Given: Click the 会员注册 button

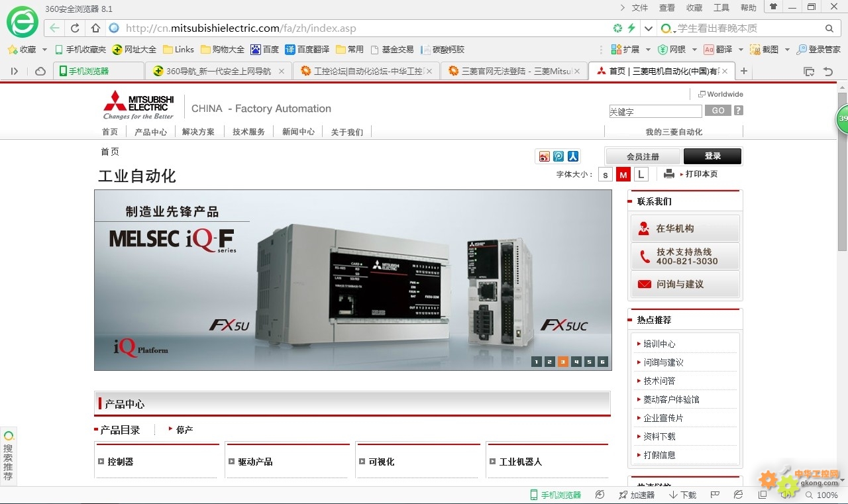Looking at the screenshot, I should (x=643, y=156).
